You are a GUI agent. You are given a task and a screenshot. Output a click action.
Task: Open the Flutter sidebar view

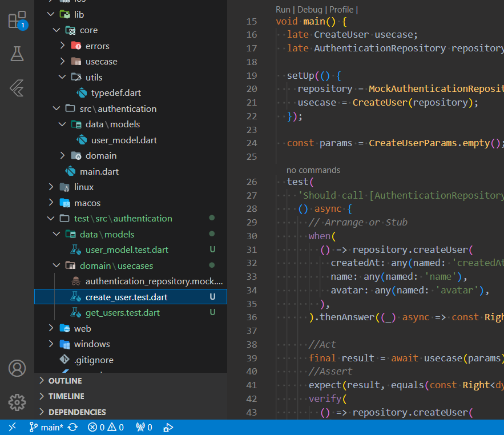[x=17, y=88]
